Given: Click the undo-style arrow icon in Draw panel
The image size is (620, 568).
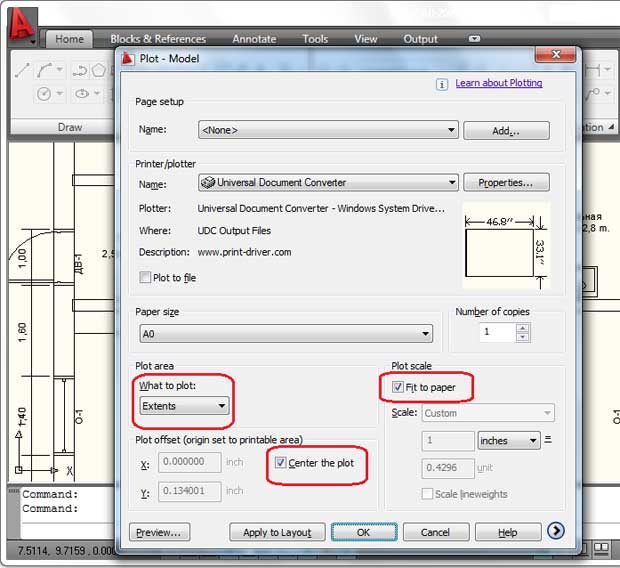Looking at the screenshot, I should click(80, 71).
